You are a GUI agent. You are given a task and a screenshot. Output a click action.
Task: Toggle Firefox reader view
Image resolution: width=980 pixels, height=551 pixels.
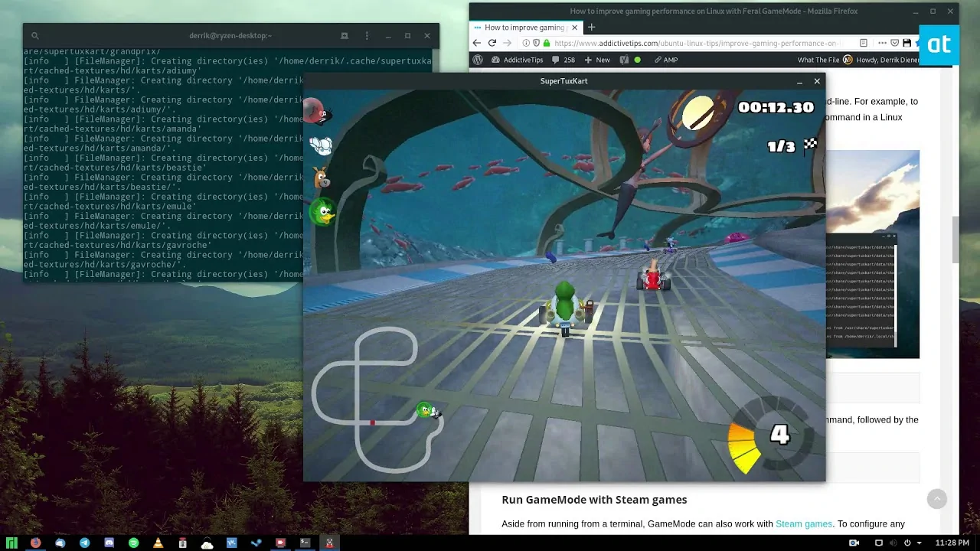[x=864, y=43]
